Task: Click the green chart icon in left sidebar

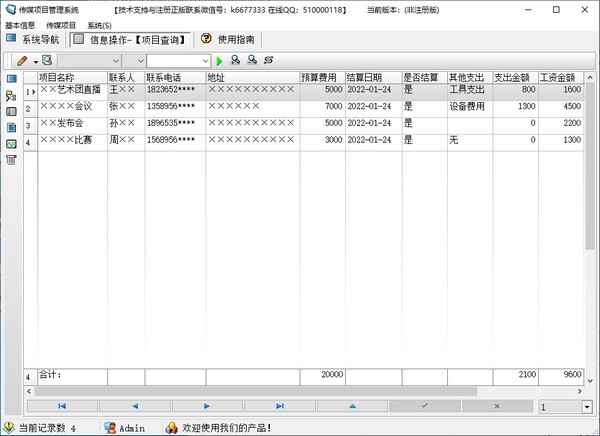Action: (11, 143)
